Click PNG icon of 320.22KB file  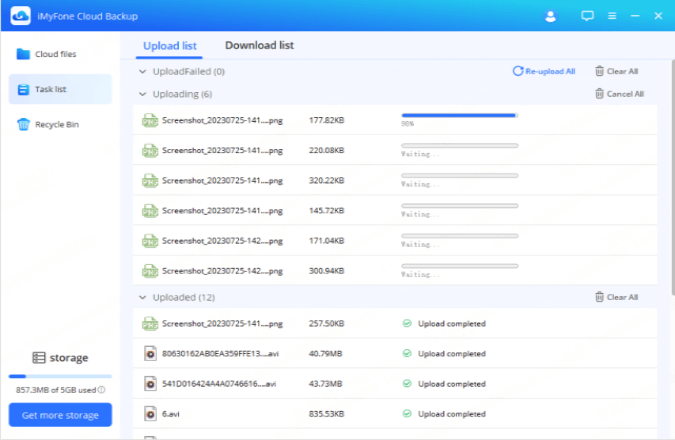coord(150,180)
